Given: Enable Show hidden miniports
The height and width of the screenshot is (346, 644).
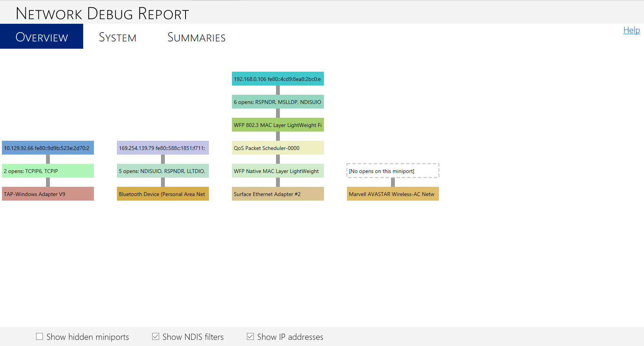Looking at the screenshot, I should pyautogui.click(x=39, y=336).
